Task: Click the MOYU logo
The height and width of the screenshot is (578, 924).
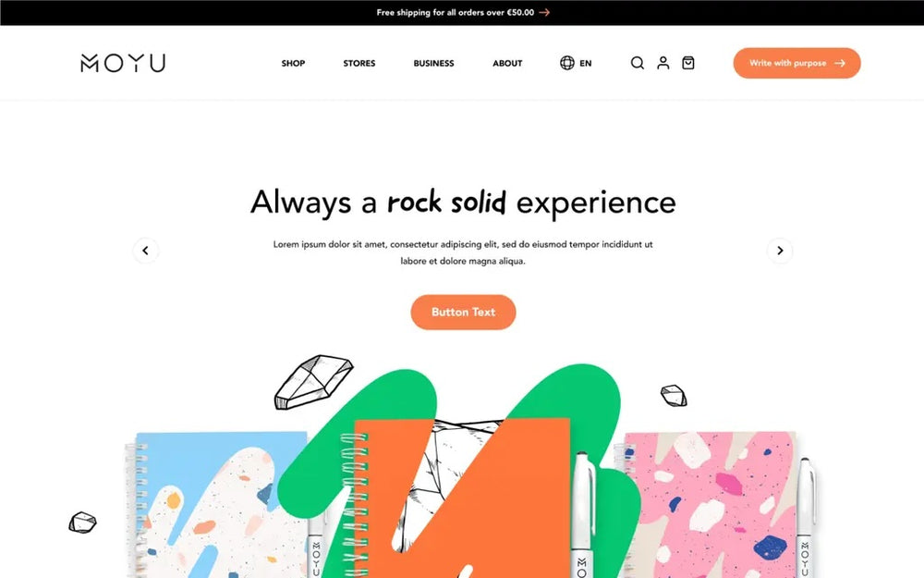Action: coord(123,63)
